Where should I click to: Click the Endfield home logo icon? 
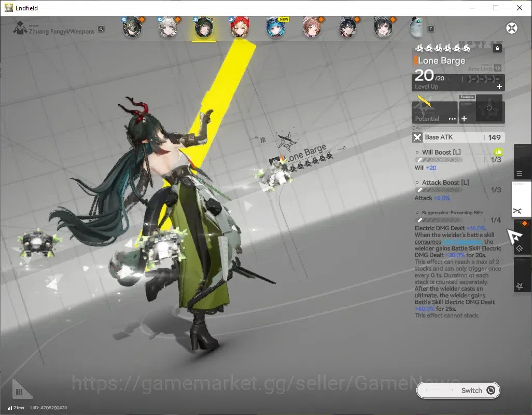tap(20, 28)
